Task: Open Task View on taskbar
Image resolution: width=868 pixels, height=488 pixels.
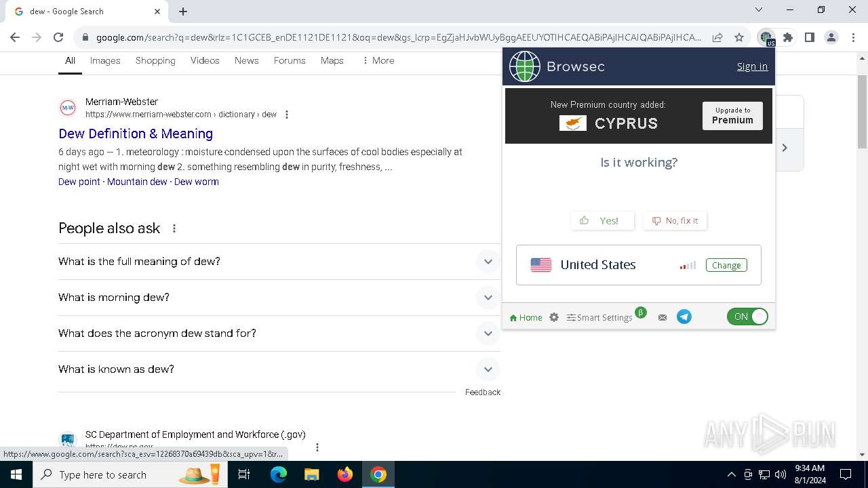Action: point(244,474)
